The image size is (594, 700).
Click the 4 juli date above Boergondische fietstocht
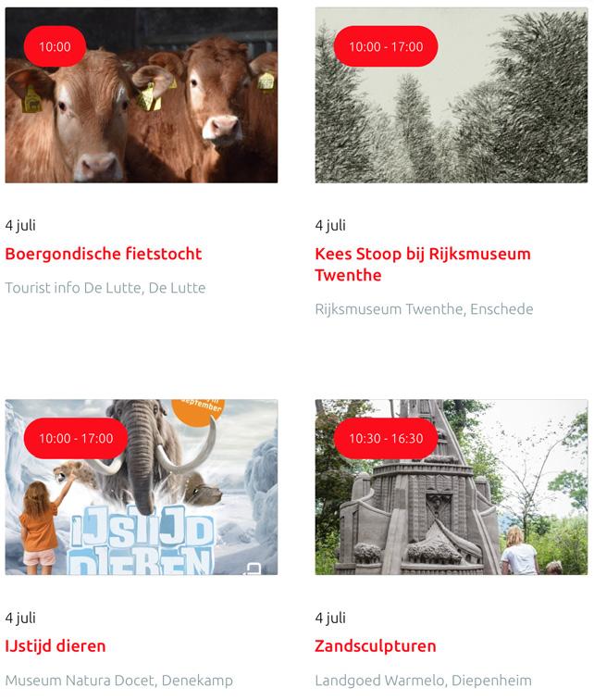(x=20, y=225)
